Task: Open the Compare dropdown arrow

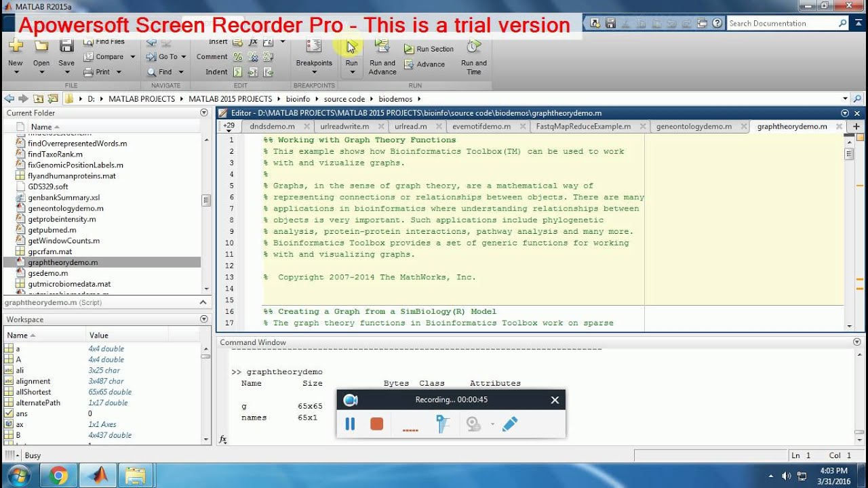Action: (132, 57)
